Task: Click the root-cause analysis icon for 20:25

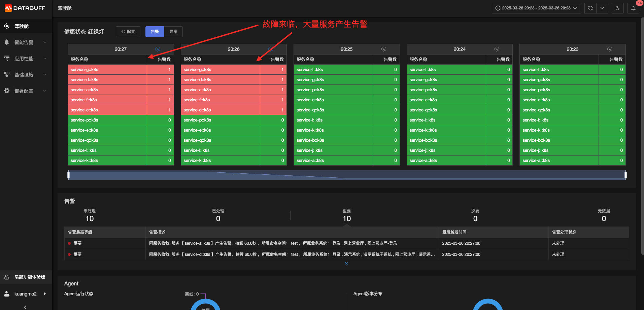Action: click(x=383, y=49)
